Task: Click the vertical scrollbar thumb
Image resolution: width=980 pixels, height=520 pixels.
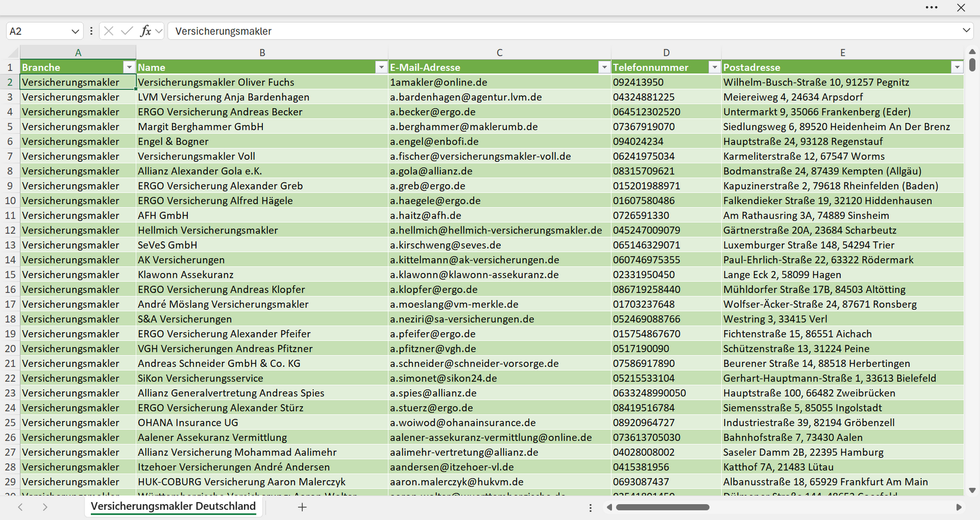Action: pos(972,65)
